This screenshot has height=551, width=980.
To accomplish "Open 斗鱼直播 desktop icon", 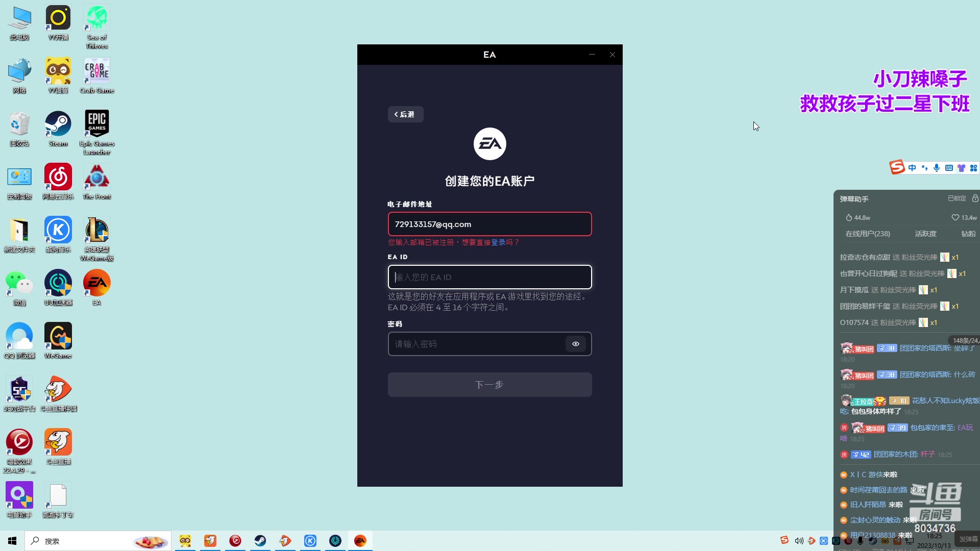I will tap(58, 447).
